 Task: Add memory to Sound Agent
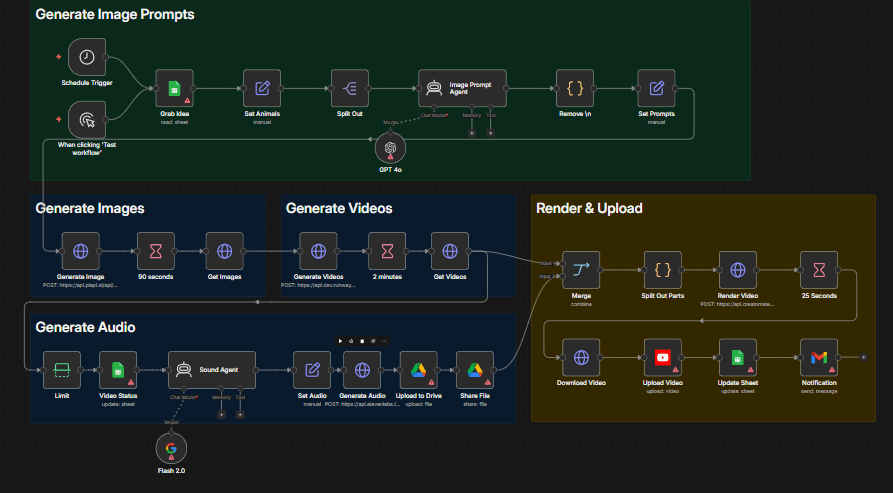[222, 414]
